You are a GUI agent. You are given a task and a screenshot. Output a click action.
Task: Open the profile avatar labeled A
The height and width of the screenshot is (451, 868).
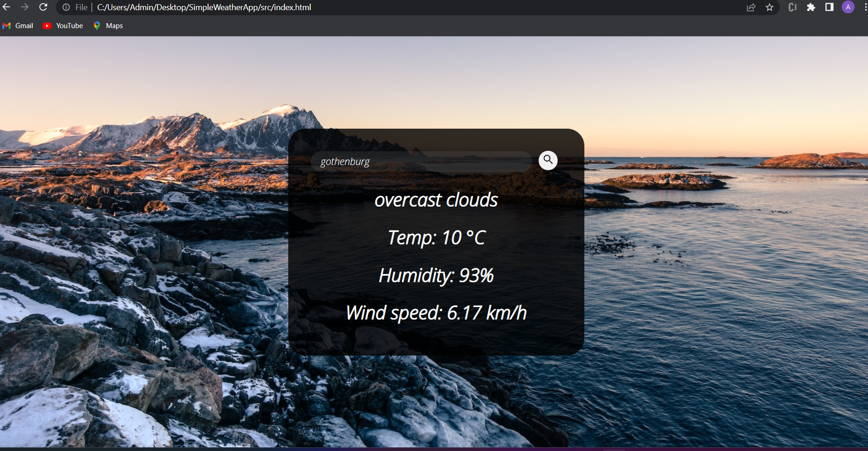point(848,7)
